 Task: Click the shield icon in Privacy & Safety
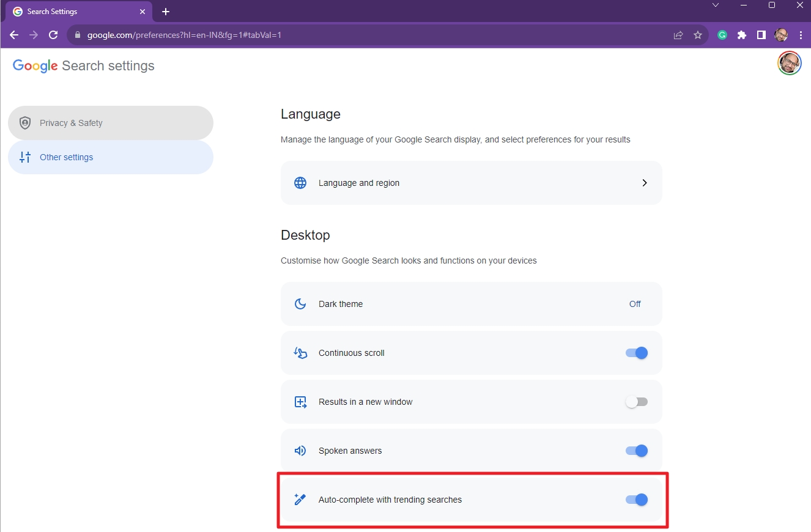(x=24, y=122)
